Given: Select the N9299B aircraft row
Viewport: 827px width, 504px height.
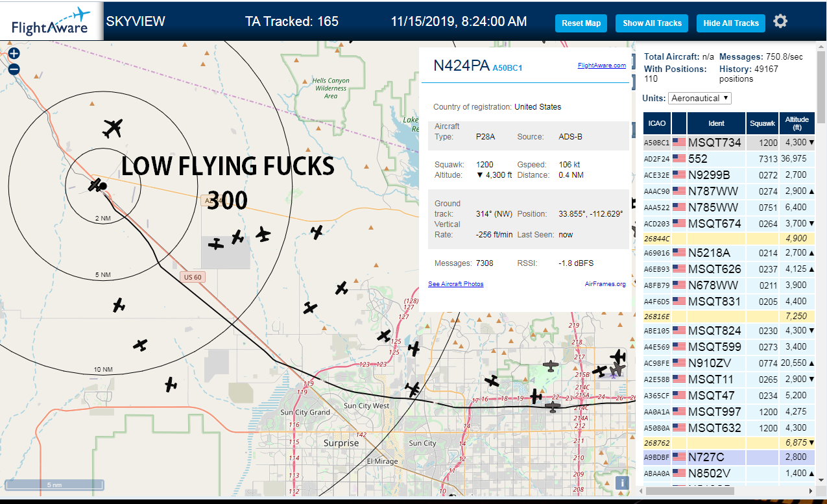Looking at the screenshot, I should tap(729, 174).
